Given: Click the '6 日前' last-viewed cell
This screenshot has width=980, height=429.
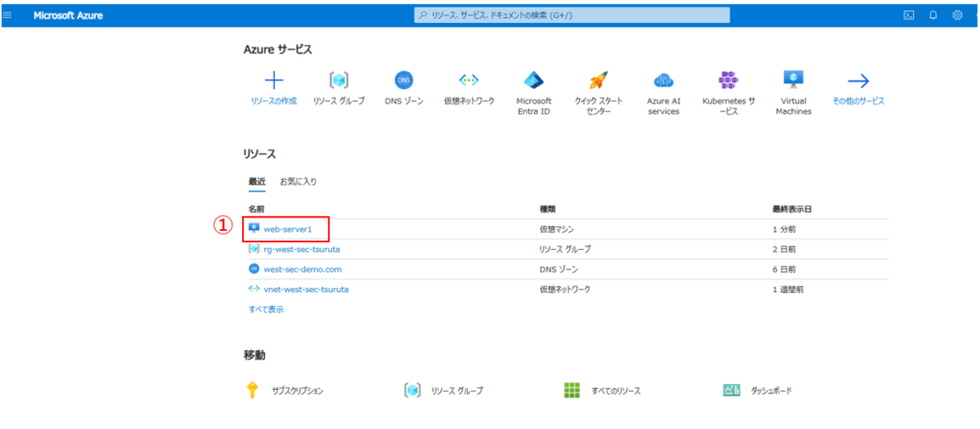Looking at the screenshot, I should (x=784, y=269).
